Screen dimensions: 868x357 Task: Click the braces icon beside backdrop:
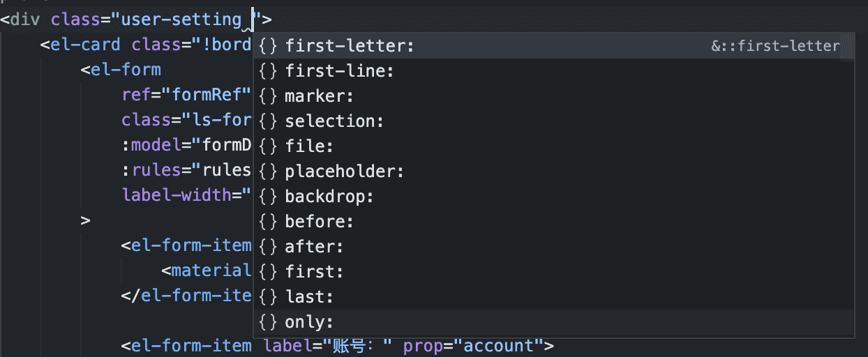tap(268, 197)
